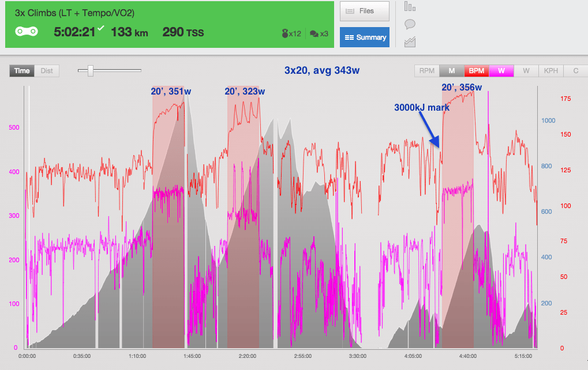Image resolution: width=588 pixels, height=370 pixels.
Task: Open the line graph chart icon
Action: click(x=410, y=41)
